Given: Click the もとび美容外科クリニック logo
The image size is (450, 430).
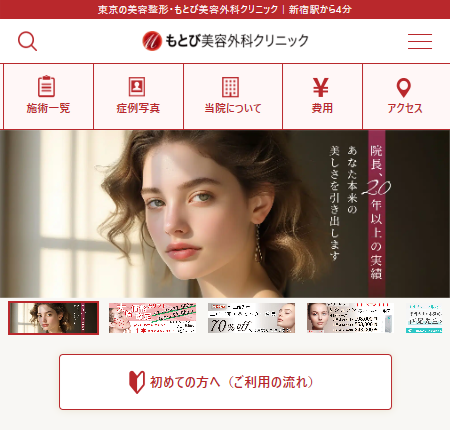Looking at the screenshot, I should (225, 41).
